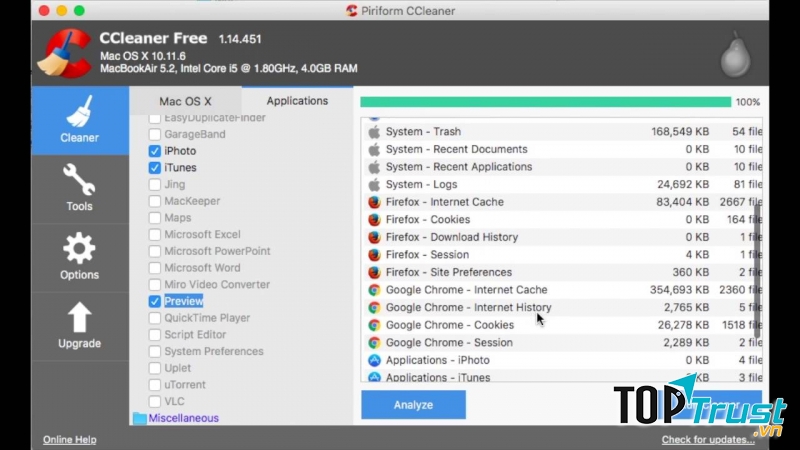Switch to the Applications tab
800x450 pixels.
click(297, 101)
